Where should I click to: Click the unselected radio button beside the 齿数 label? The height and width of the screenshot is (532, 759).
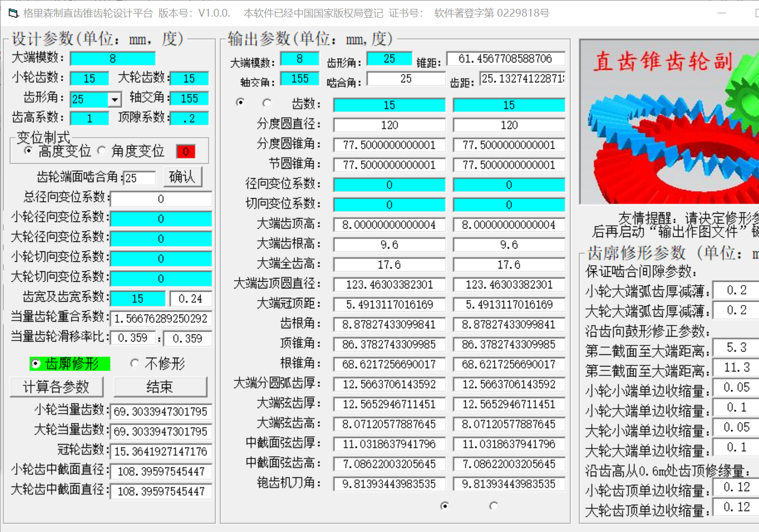pos(267,102)
